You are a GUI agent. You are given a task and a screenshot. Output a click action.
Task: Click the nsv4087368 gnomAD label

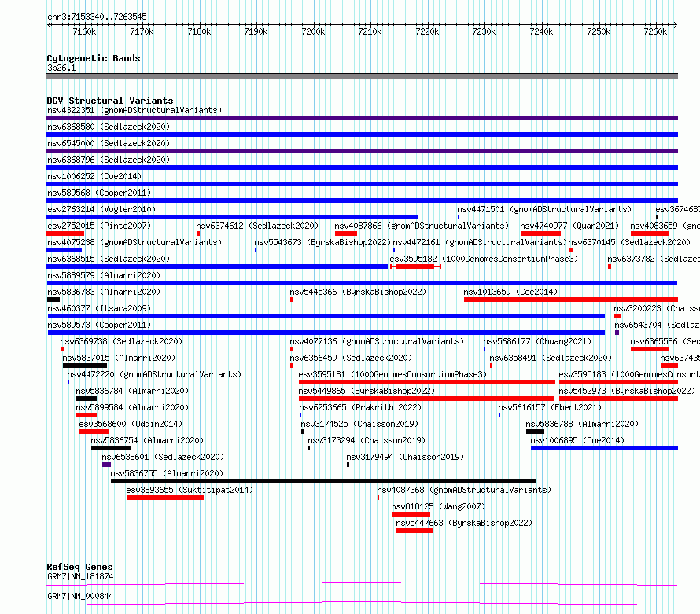point(464,490)
